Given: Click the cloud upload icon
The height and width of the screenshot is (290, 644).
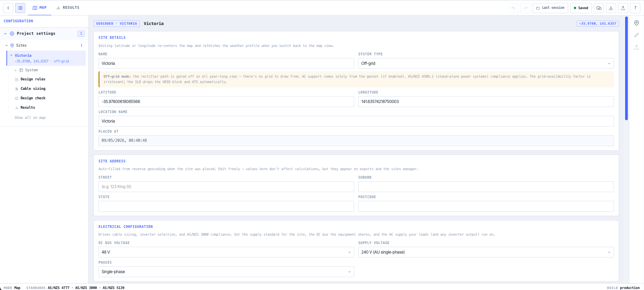Looking at the screenshot, I should click(599, 8).
